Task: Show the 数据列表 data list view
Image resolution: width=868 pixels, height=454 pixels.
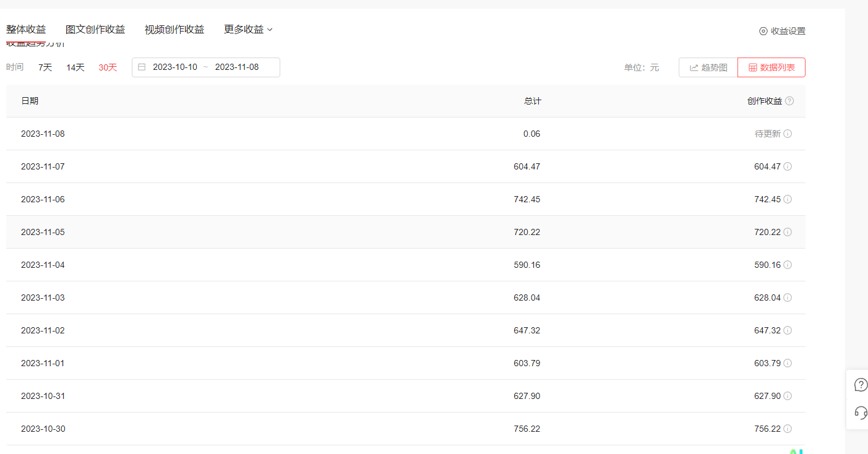Action: click(771, 67)
